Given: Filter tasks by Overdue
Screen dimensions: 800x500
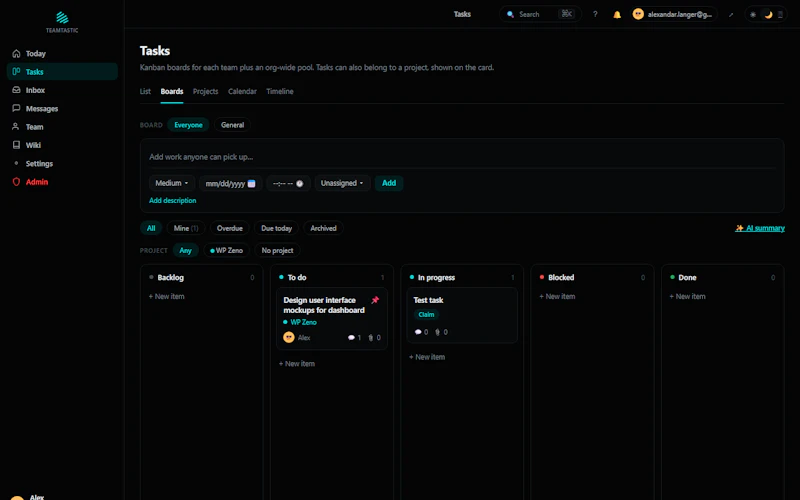Looking at the screenshot, I should pyautogui.click(x=230, y=228).
